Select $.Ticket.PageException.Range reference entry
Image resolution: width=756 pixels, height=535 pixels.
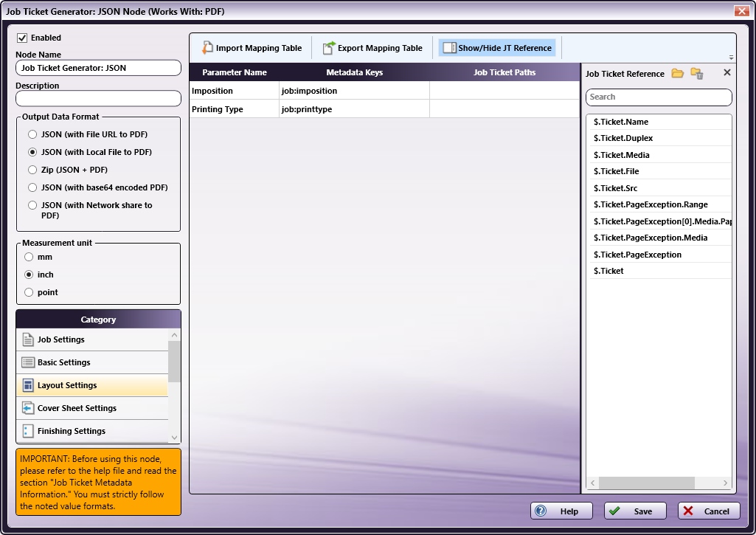pos(661,204)
